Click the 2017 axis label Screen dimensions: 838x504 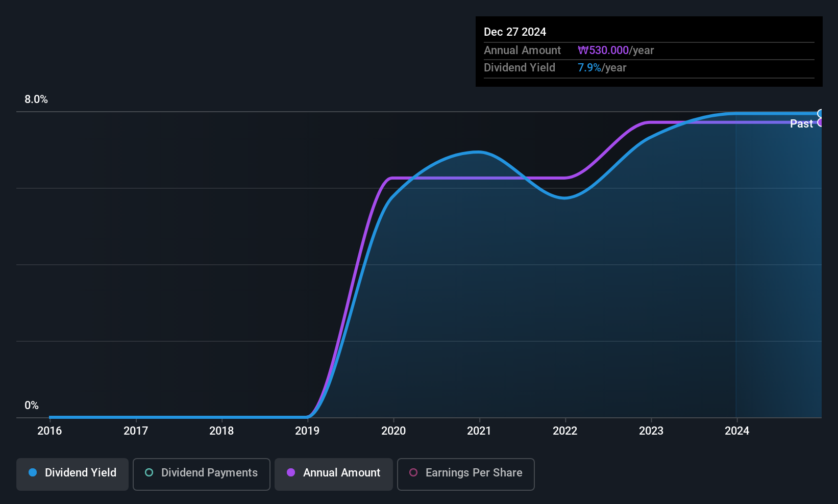tap(136, 431)
